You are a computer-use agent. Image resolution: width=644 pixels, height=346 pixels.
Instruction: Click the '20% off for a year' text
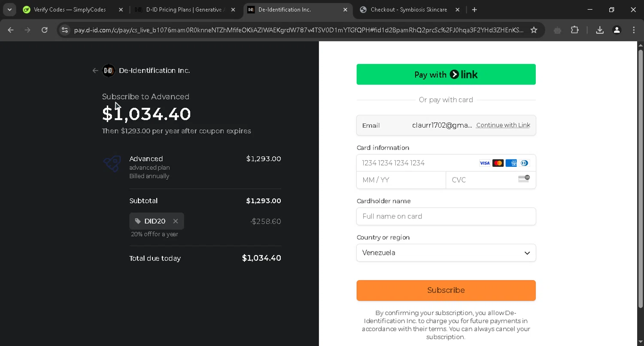(x=155, y=234)
